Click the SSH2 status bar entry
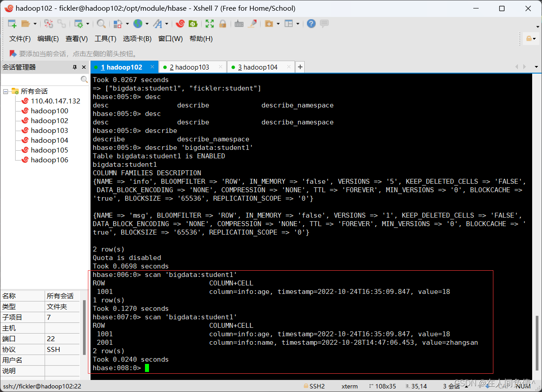The height and width of the screenshot is (392, 542). pyautogui.click(x=314, y=386)
